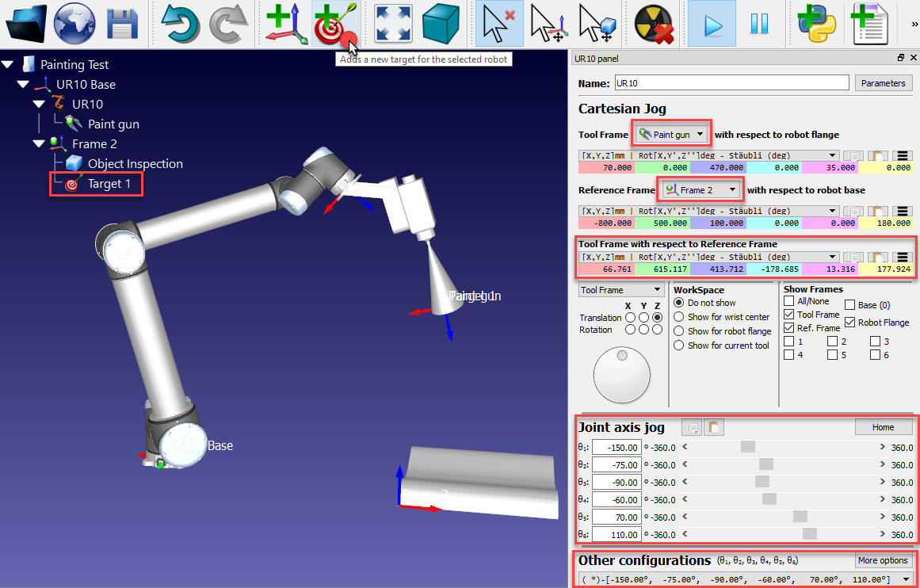
Task: Select Show for wrist center option
Action: [679, 317]
